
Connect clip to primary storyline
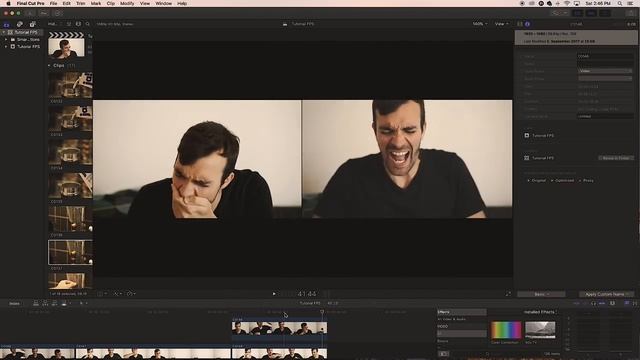(36, 303)
